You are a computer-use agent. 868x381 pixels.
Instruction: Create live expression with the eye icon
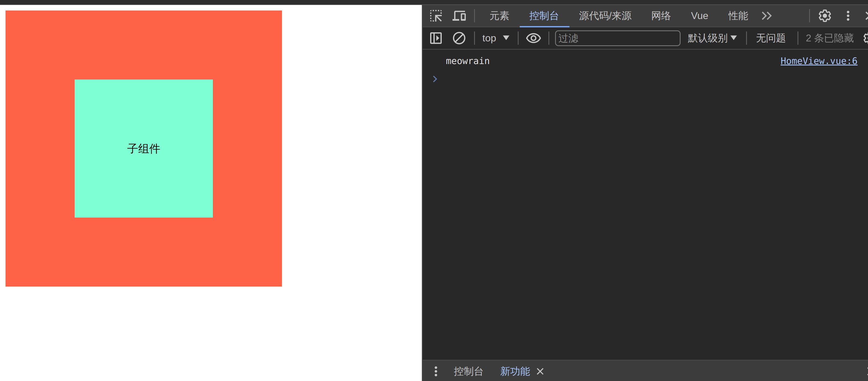coord(533,38)
